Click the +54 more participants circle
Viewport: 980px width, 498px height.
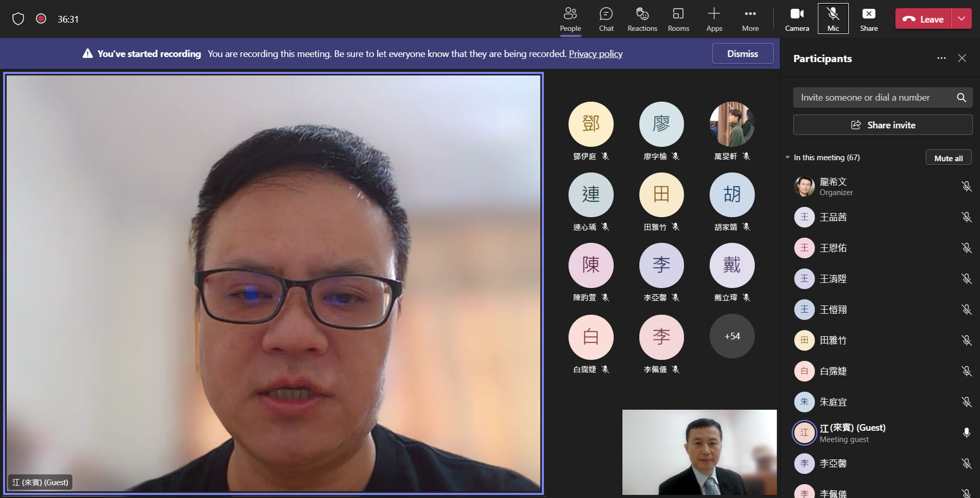[732, 336]
